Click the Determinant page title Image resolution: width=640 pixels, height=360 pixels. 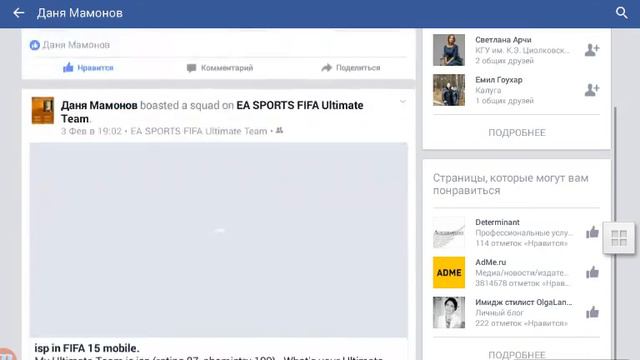click(497, 222)
